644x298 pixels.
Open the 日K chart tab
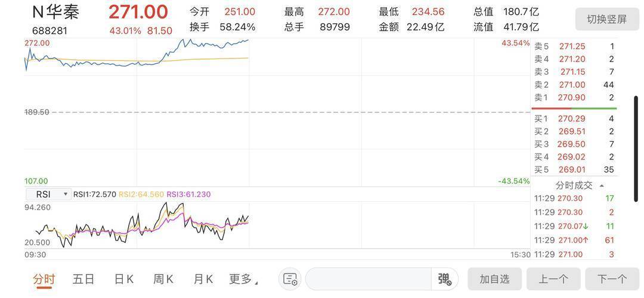(123, 279)
